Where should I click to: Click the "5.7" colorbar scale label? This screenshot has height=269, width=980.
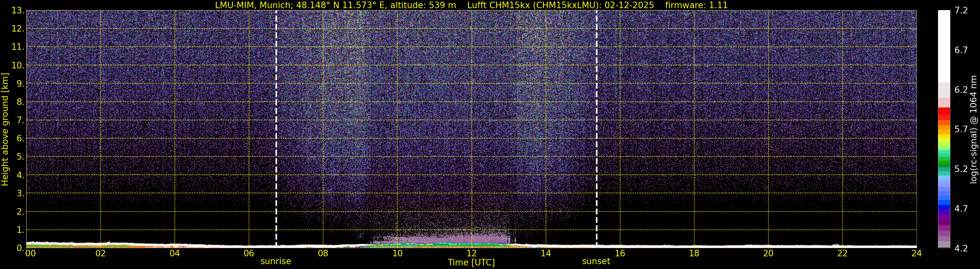click(961, 129)
